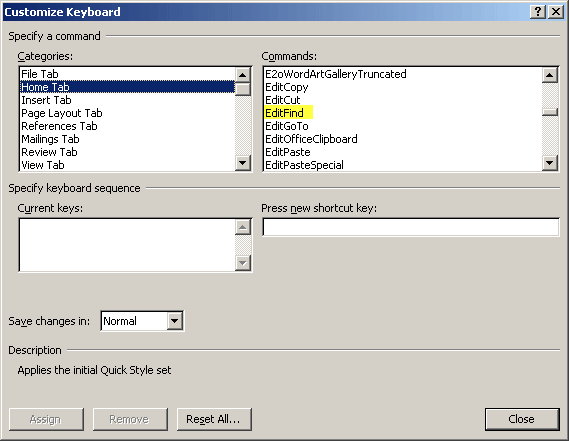569x441 pixels.
Task: Click in Press new shortcut key field
Action: pyautogui.click(x=410, y=227)
